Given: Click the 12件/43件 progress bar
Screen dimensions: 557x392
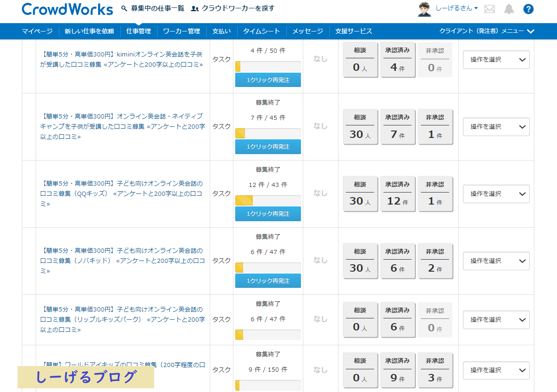Looking at the screenshot, I should click(x=268, y=200).
